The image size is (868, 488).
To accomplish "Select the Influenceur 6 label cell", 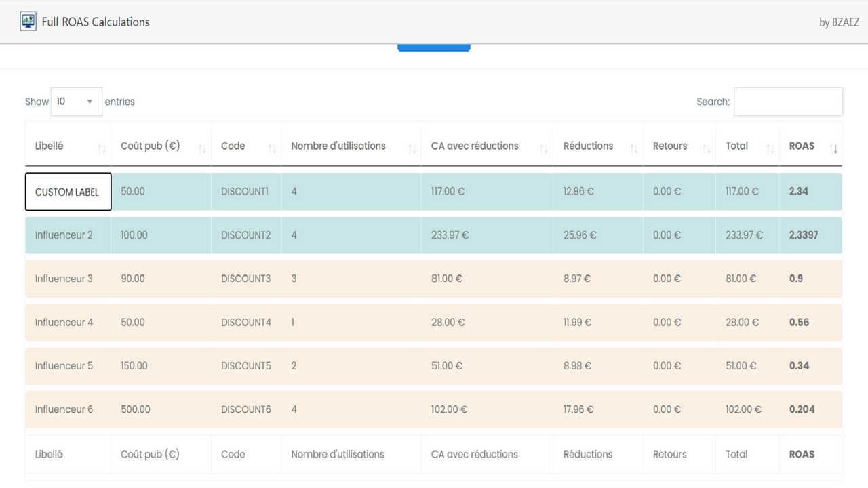I will coord(68,409).
